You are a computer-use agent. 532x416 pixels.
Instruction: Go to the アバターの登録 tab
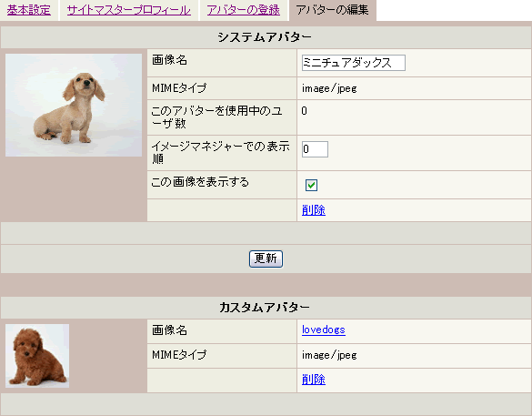pyautogui.click(x=244, y=10)
